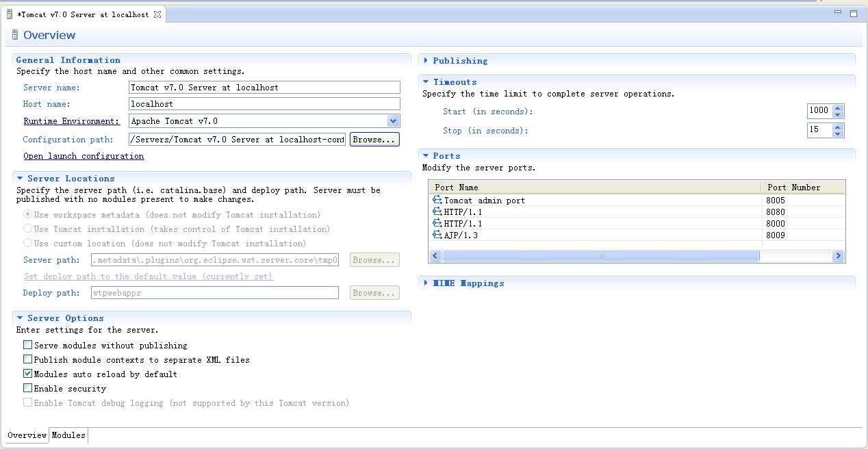The image size is (868, 449).
Task: Open launch configuration link
Action: 84,156
